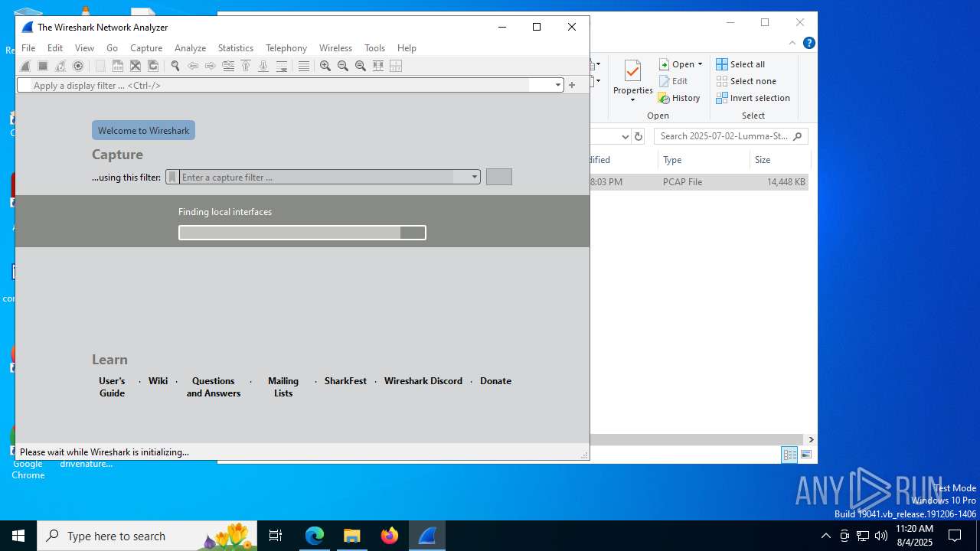The width and height of the screenshot is (980, 551).
Task: Open File Explorer help question mark icon
Action: click(x=808, y=43)
